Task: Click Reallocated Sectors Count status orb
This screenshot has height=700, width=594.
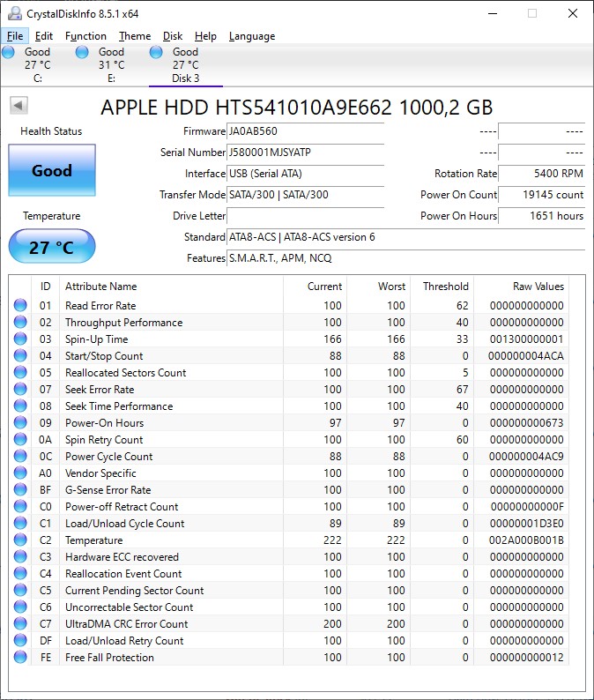Action: [x=20, y=373]
